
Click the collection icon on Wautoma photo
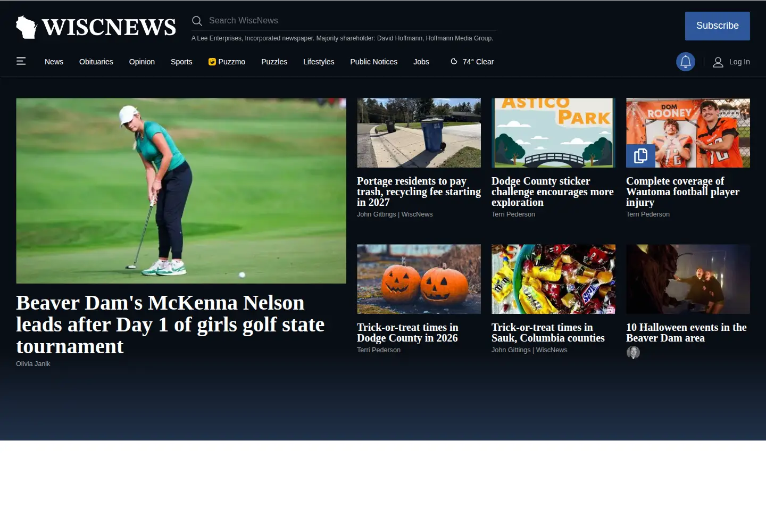click(x=640, y=155)
